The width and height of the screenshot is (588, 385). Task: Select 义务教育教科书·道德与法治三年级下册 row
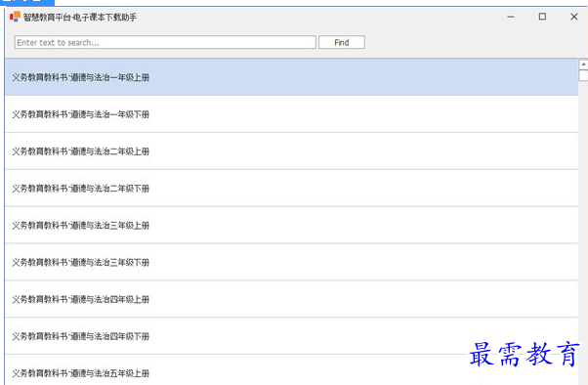[291, 262]
